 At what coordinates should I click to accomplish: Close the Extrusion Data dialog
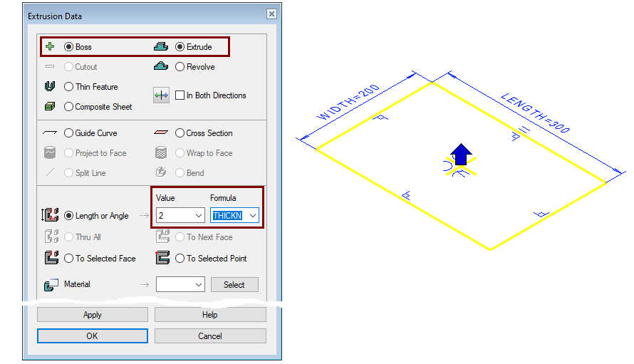271,14
